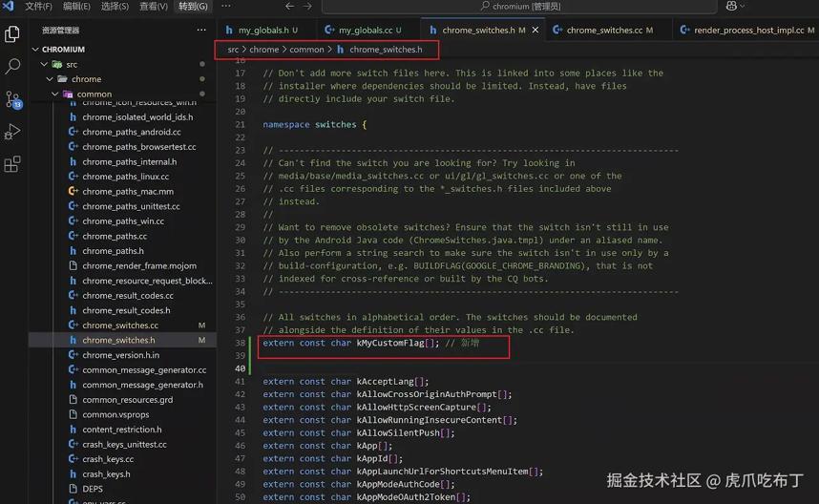This screenshot has width=819, height=504.
Task: Place cursor on kMyCustomFlag declaration
Action: tap(390, 343)
